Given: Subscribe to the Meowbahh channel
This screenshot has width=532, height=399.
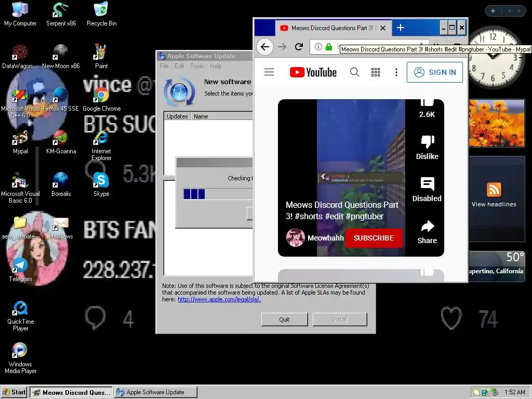Looking at the screenshot, I should click(x=374, y=238).
